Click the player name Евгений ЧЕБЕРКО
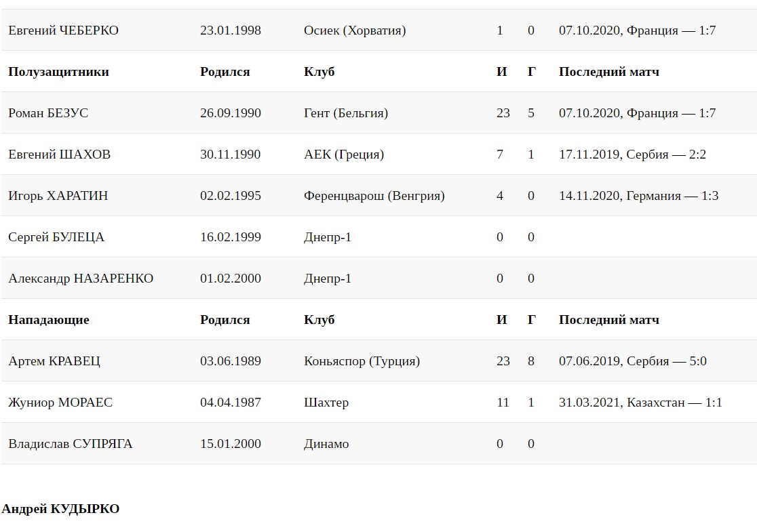757x532 pixels. click(63, 30)
